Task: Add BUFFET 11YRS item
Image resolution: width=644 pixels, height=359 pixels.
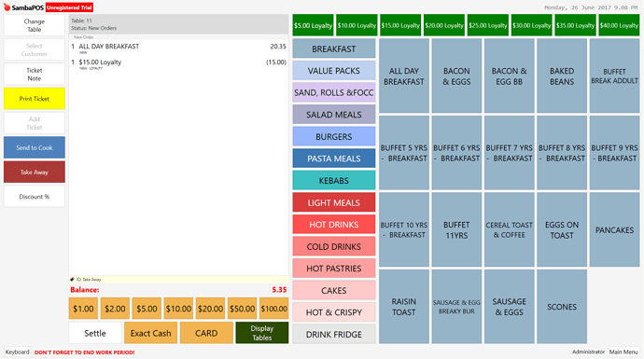Action: [x=456, y=229]
